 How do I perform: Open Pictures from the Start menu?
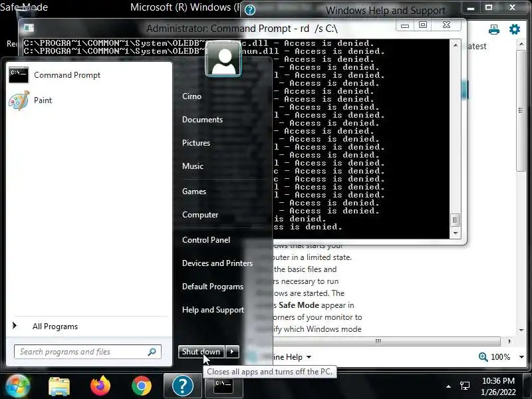click(x=196, y=143)
